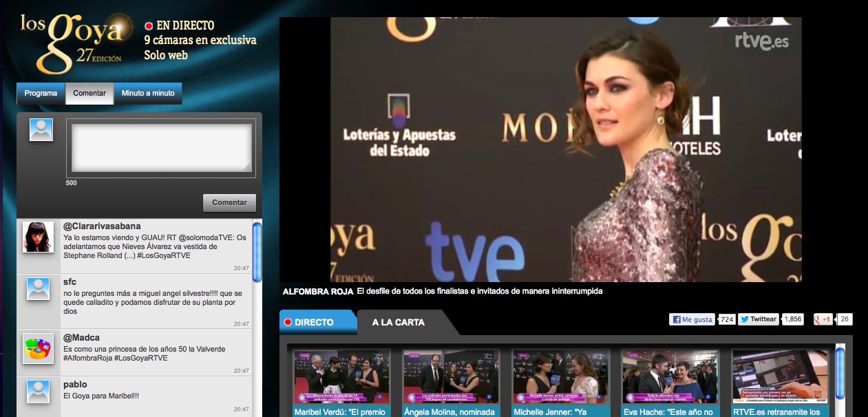
Task: Click the video carousel scrollbar
Action: coord(840,372)
